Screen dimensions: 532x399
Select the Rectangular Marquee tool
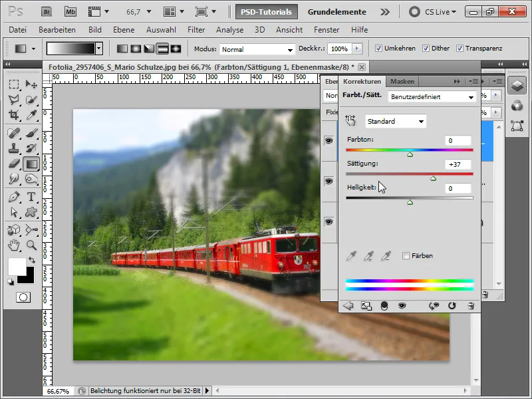point(14,84)
